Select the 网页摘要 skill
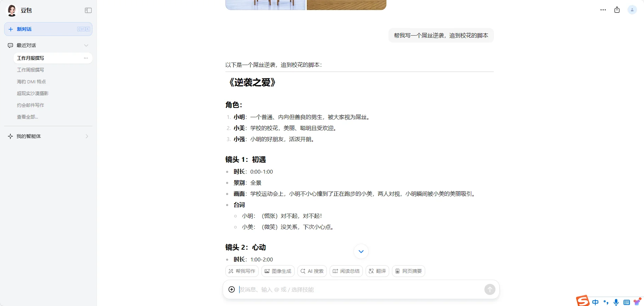The height and width of the screenshot is (306, 644). (409, 271)
